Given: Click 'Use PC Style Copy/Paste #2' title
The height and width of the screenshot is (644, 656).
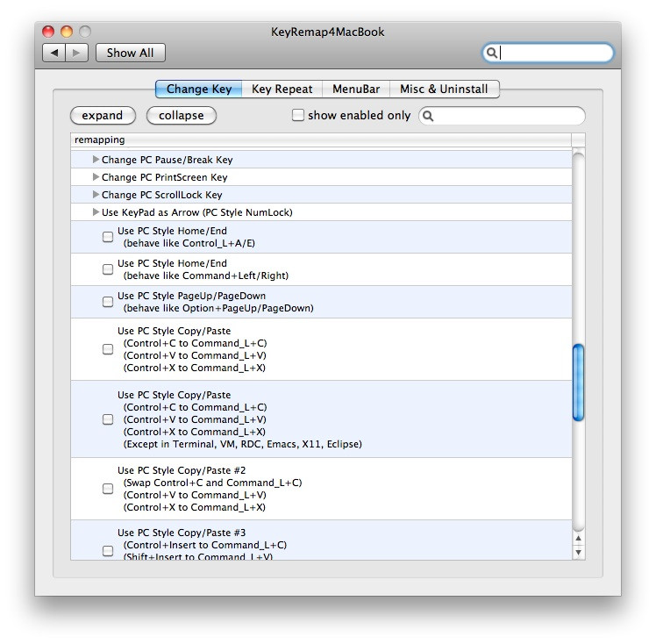Looking at the screenshot, I should click(182, 470).
